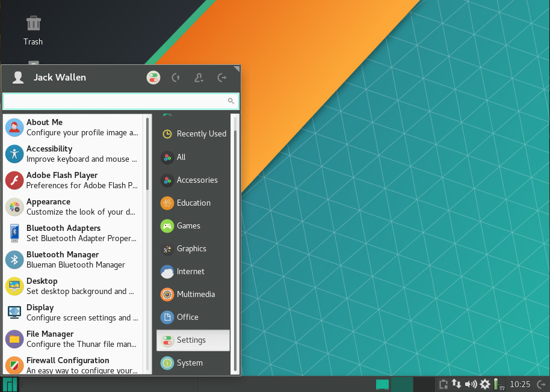This screenshot has height=392, width=550.
Task: Click the switch user icon
Action: coord(199,78)
